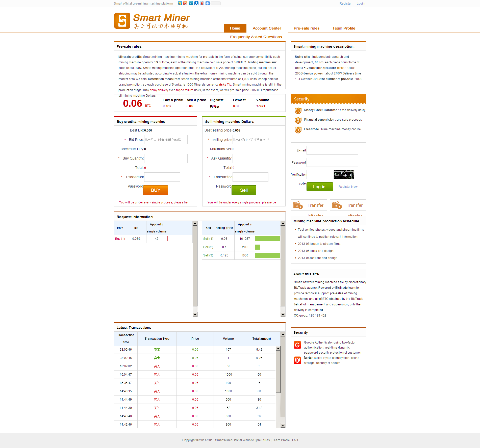Click Register link at top
The height and width of the screenshot is (448, 480).
tap(345, 4)
